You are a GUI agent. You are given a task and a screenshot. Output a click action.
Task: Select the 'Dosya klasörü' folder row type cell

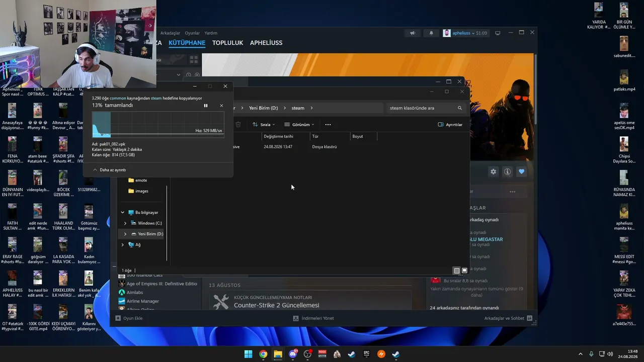pos(325,147)
